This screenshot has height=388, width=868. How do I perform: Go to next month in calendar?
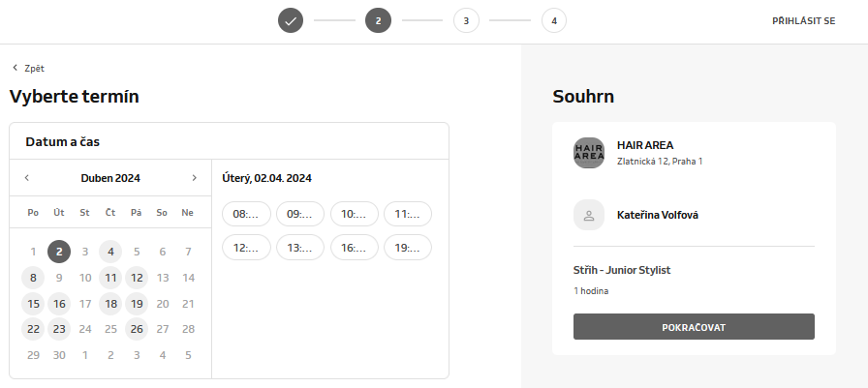coord(194,178)
